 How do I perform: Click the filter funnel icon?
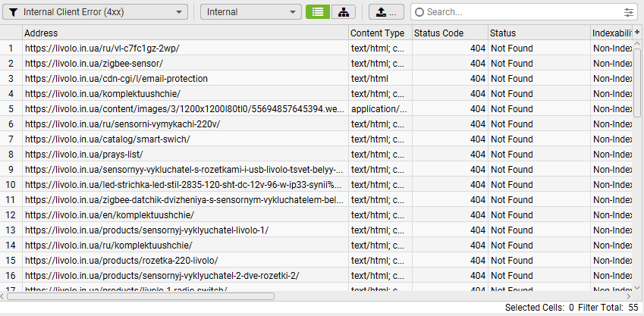(13, 12)
